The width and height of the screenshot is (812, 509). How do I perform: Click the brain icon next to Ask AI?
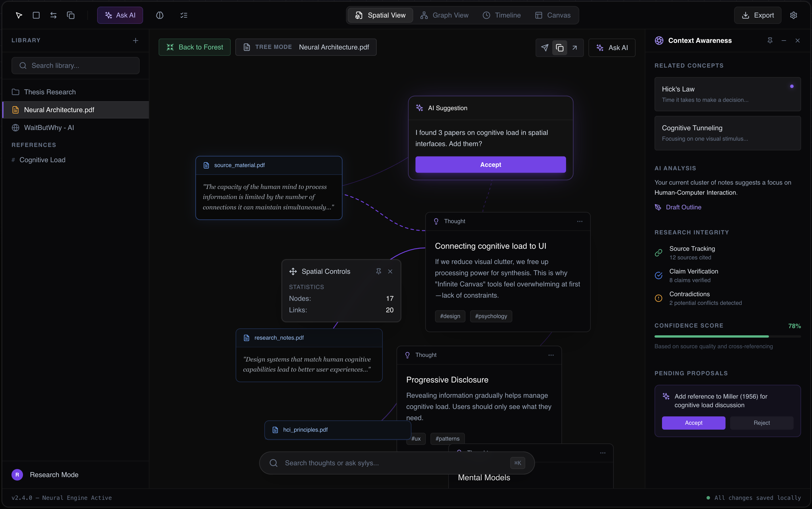[x=160, y=15]
